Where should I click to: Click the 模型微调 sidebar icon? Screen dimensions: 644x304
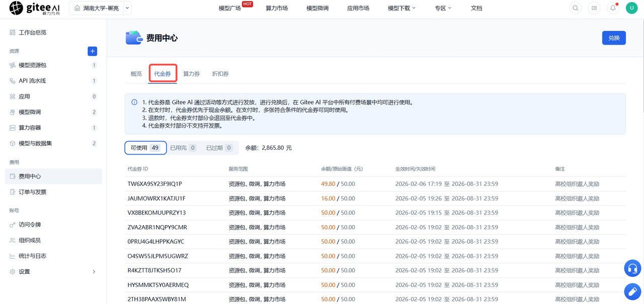point(13,112)
